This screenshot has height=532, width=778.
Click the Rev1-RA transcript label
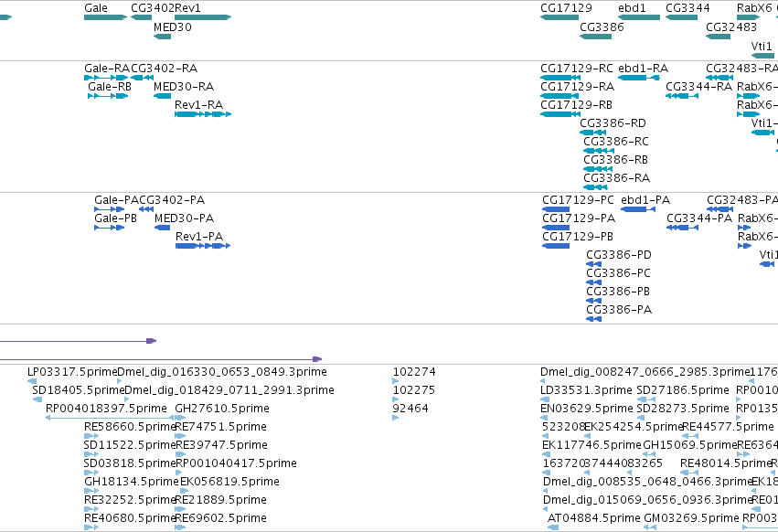[x=199, y=105]
